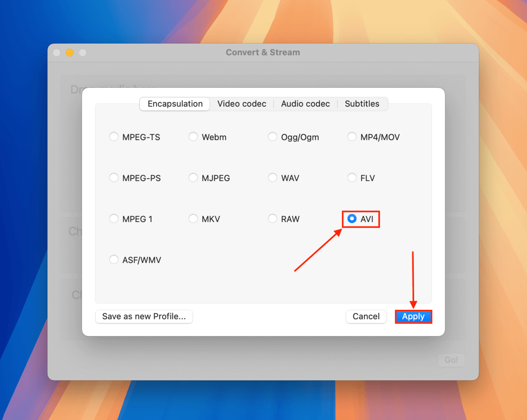Apply the profile settings
This screenshot has width=527, height=420.
pos(413,316)
